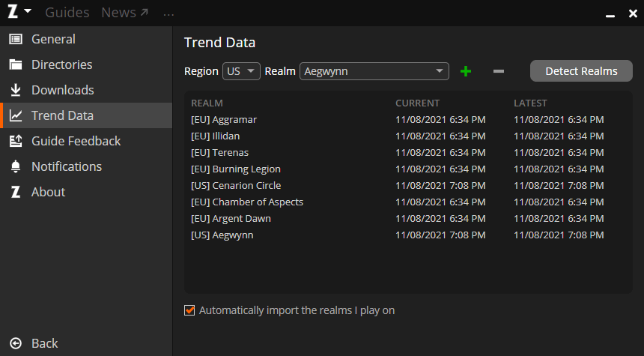Click the CURRENT column header
Image resolution: width=644 pixels, height=356 pixels.
point(417,103)
